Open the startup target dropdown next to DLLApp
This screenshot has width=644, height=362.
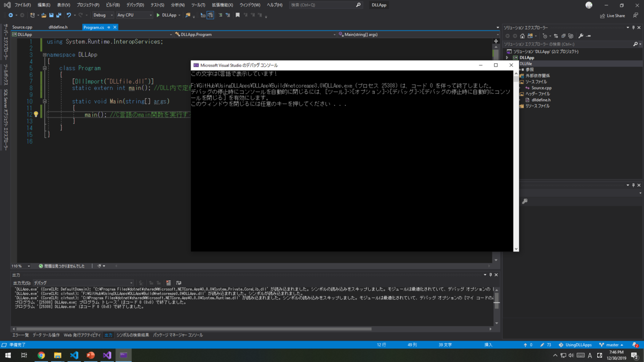tap(179, 15)
